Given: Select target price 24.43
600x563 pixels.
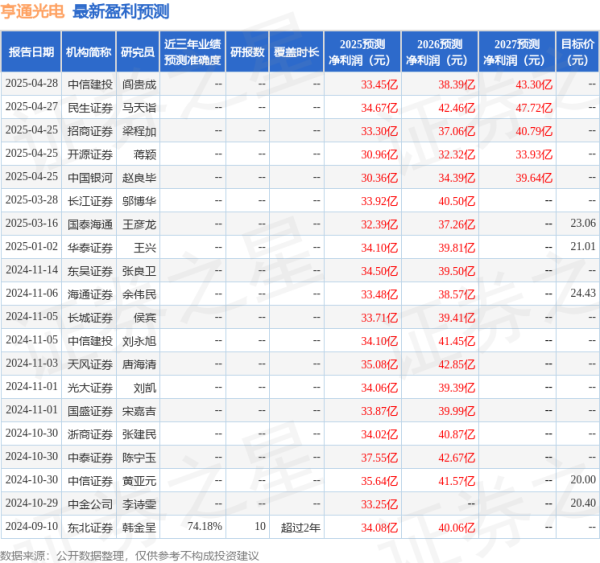Looking at the screenshot, I should 583,293.
